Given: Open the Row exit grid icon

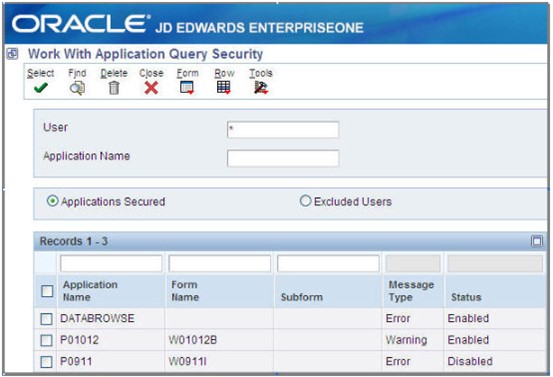Looking at the screenshot, I should (x=224, y=87).
